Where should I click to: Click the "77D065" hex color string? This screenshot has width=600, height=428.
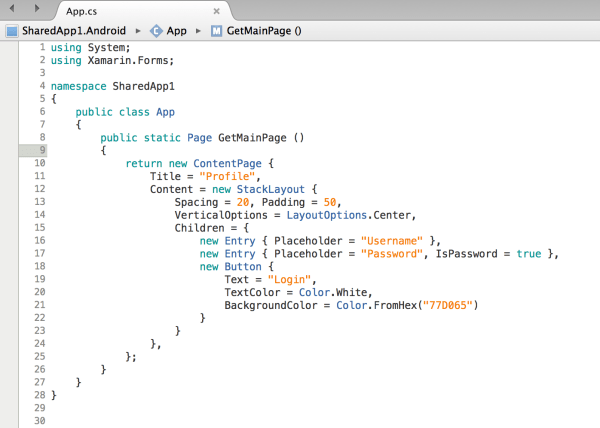446,305
